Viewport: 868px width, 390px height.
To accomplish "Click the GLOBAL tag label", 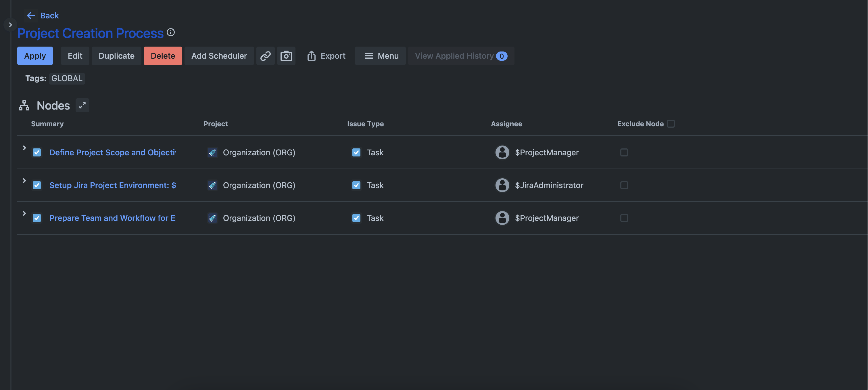I will (x=67, y=78).
